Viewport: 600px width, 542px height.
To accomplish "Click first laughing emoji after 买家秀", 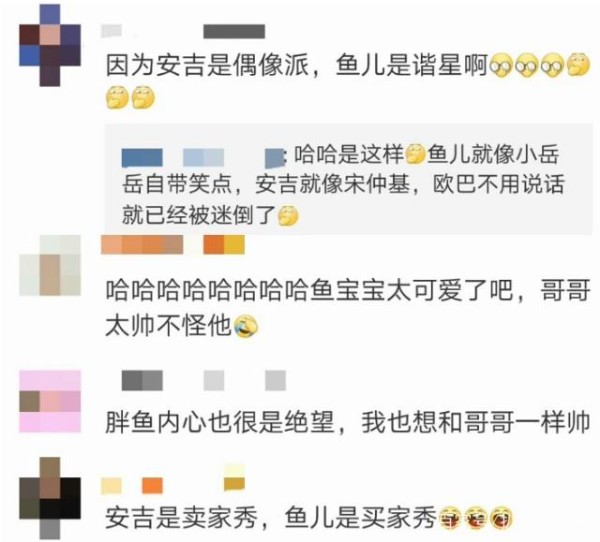I will click(x=449, y=518).
